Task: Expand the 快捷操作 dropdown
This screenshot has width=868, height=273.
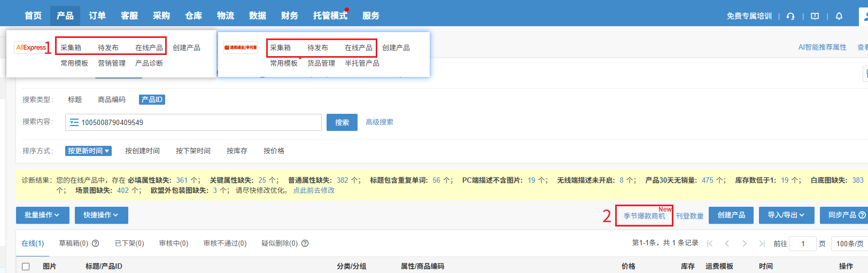Action: click(101, 215)
